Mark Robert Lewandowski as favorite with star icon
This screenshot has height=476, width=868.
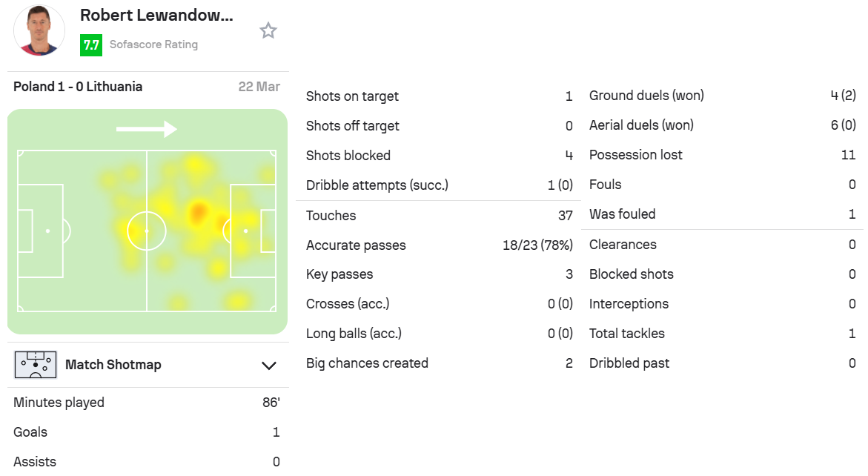pyautogui.click(x=268, y=30)
